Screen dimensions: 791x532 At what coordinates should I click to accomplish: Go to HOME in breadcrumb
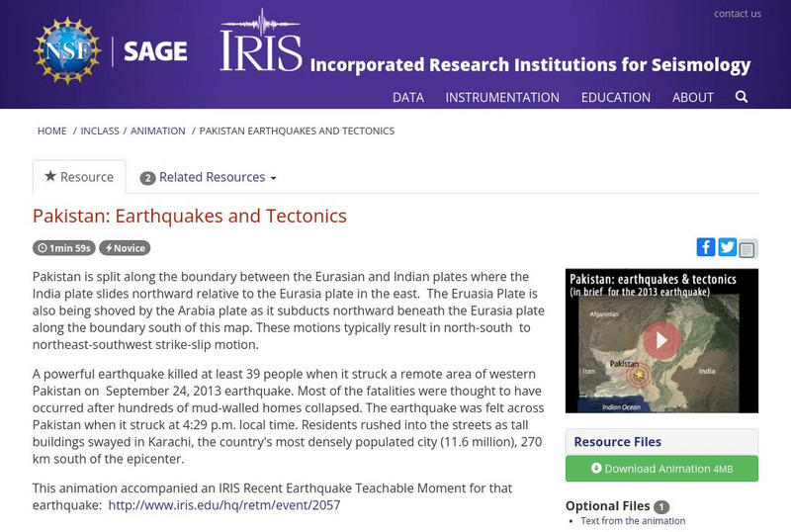(52, 131)
